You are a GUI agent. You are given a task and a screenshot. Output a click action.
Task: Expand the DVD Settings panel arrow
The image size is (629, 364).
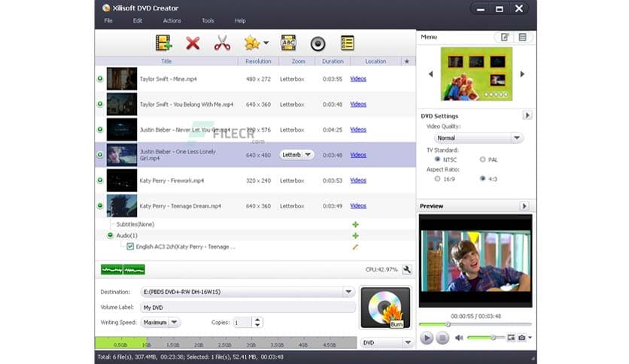527,116
